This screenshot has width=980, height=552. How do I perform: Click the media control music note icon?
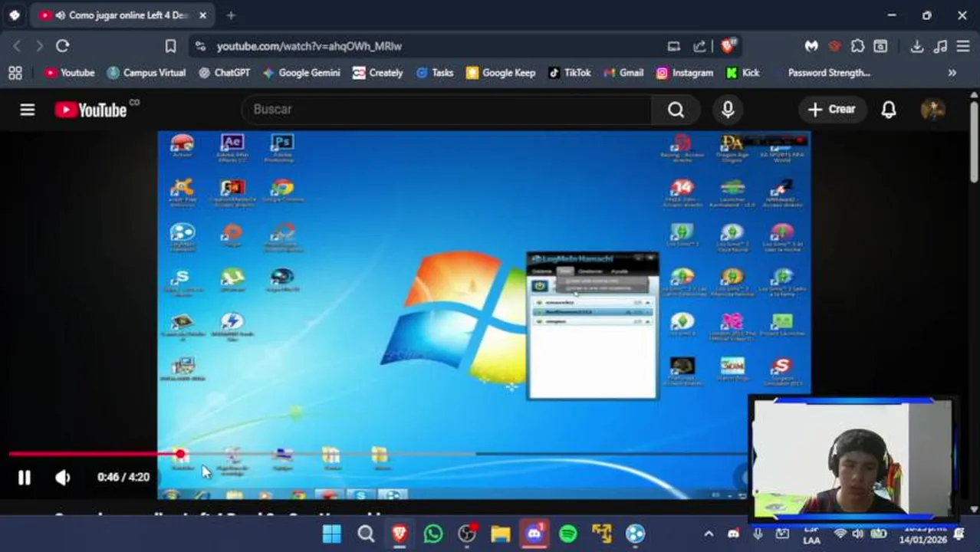940,46
